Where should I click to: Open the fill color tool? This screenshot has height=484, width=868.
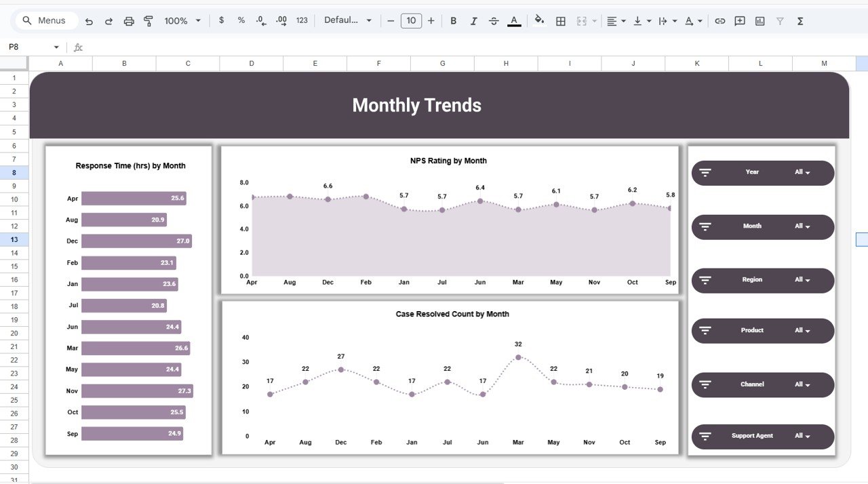[539, 20]
